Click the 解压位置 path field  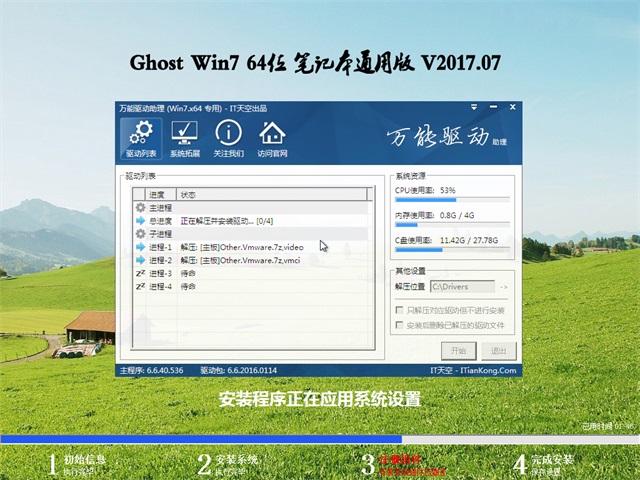(461, 287)
